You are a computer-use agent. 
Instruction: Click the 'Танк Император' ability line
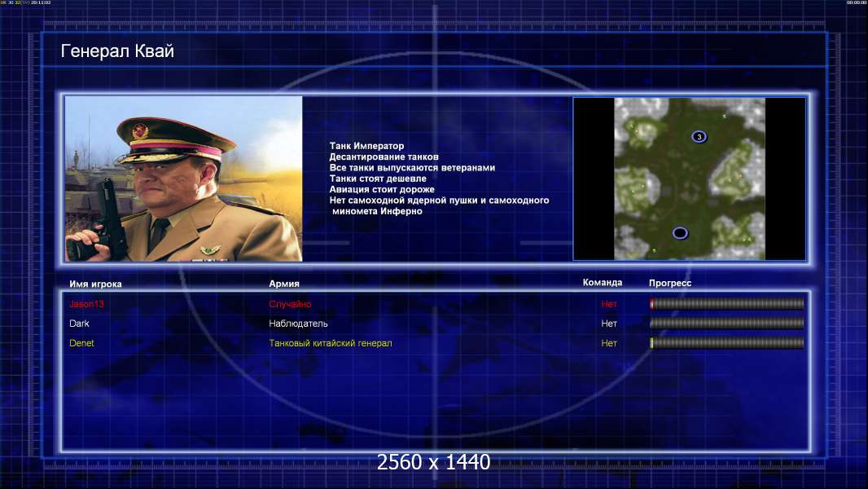pos(366,146)
